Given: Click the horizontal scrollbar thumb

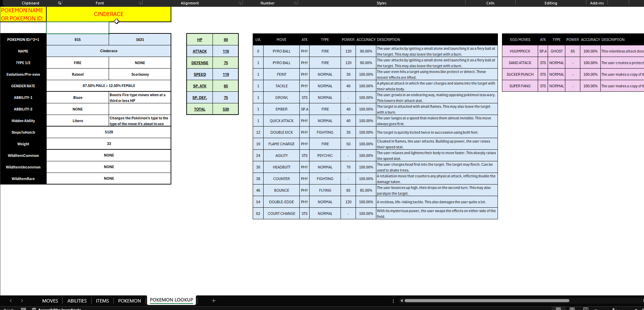Looking at the screenshot, I should [487, 300].
